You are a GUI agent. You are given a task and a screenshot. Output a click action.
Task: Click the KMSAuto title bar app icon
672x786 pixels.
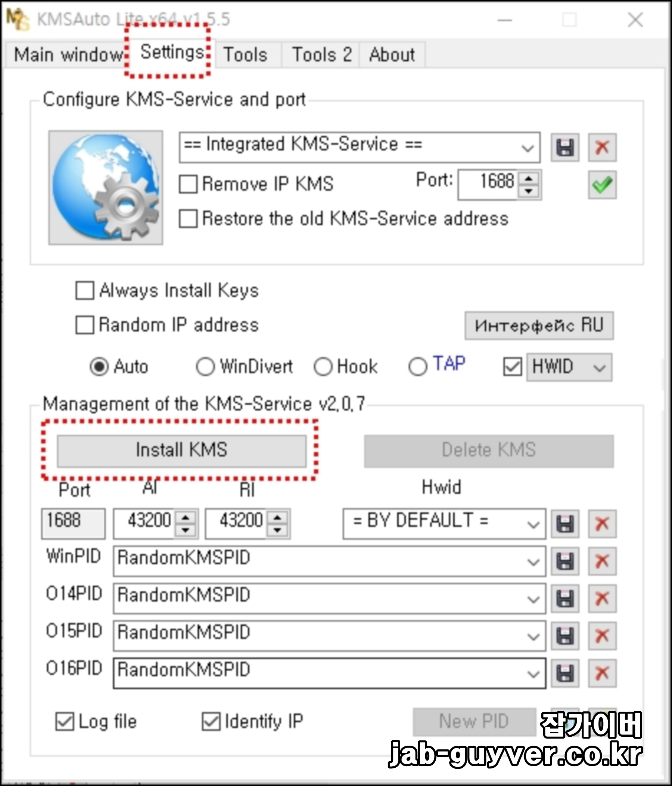(18, 19)
